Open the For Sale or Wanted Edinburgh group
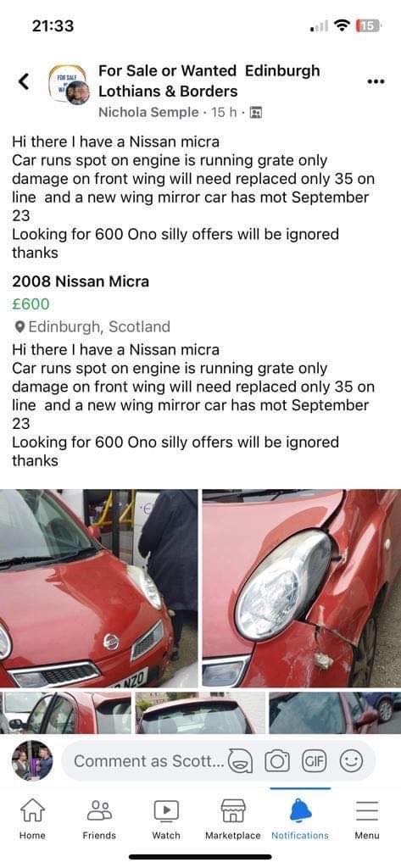Screen dimensions: 401x868 (x=209, y=81)
